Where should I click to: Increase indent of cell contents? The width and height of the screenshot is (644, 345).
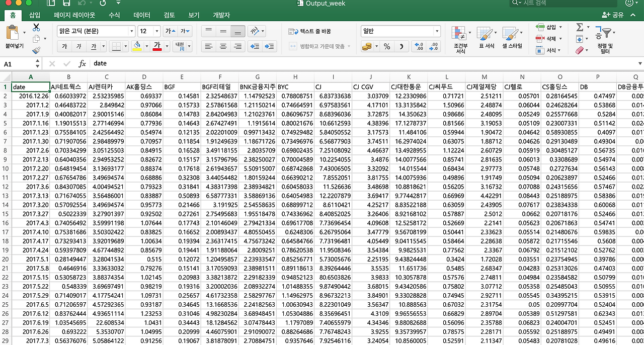270,46
